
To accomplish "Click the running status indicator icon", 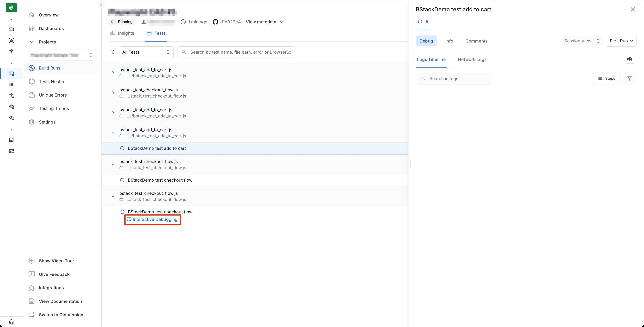I will pos(113,22).
